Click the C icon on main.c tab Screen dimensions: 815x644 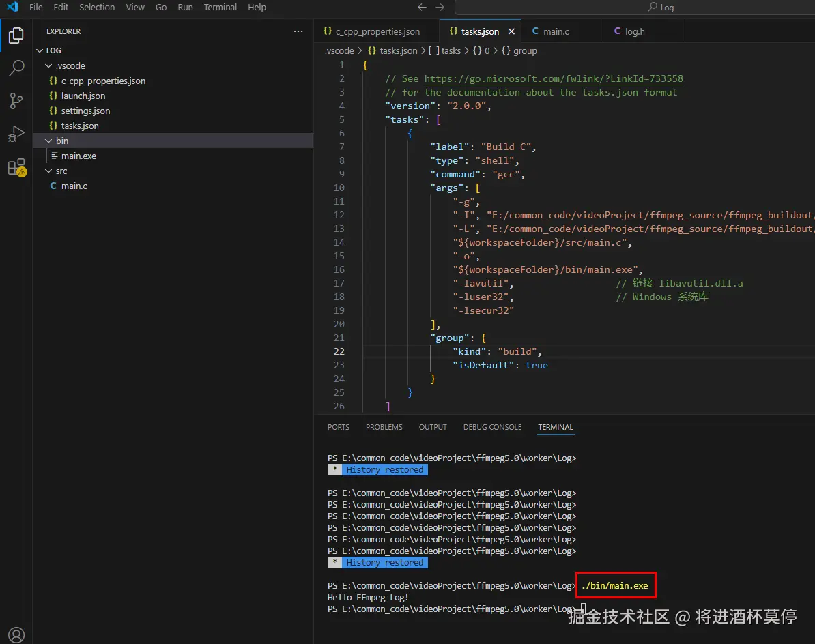[535, 31]
